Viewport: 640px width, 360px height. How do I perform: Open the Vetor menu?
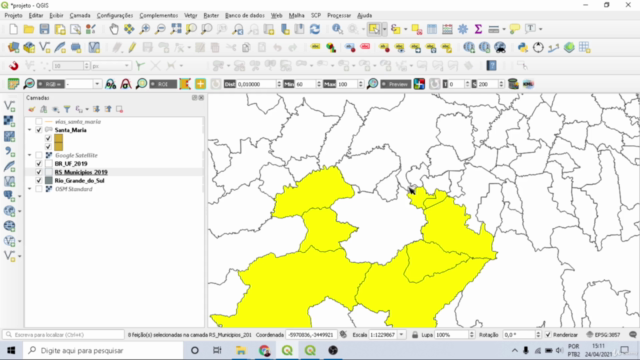191,15
